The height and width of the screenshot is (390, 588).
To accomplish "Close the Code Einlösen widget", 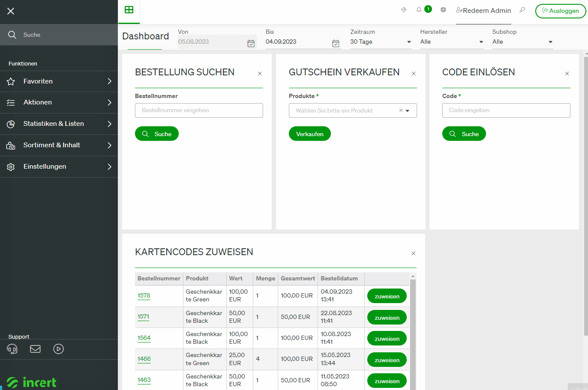I will click(x=567, y=74).
